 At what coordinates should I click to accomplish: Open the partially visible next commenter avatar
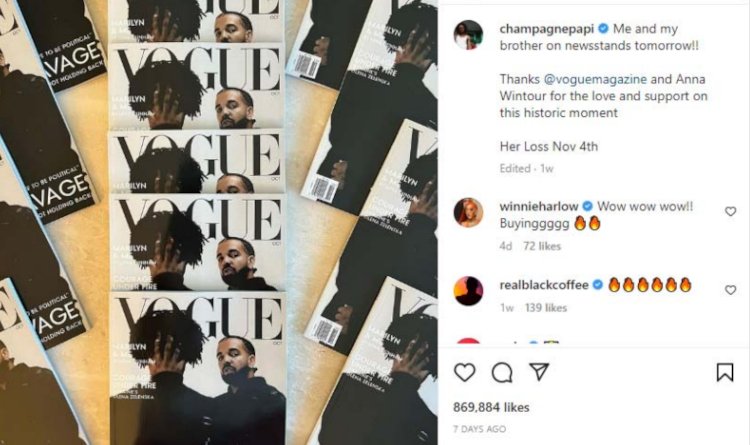coord(468,341)
